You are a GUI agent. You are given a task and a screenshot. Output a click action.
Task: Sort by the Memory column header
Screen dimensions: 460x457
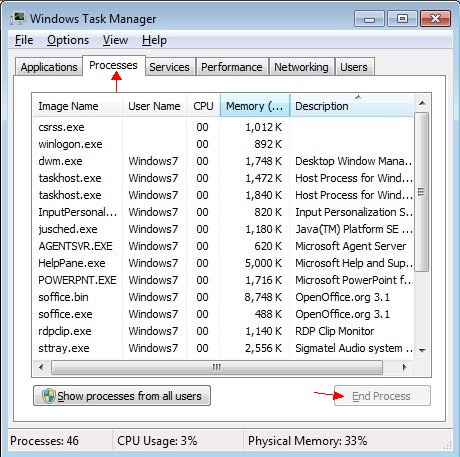point(255,106)
